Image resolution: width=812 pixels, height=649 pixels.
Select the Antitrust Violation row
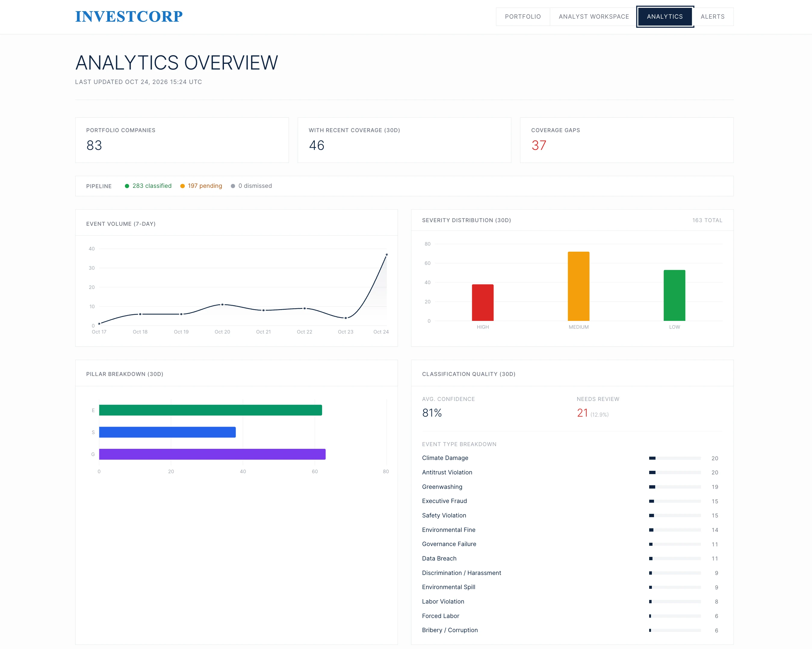pyautogui.click(x=572, y=472)
